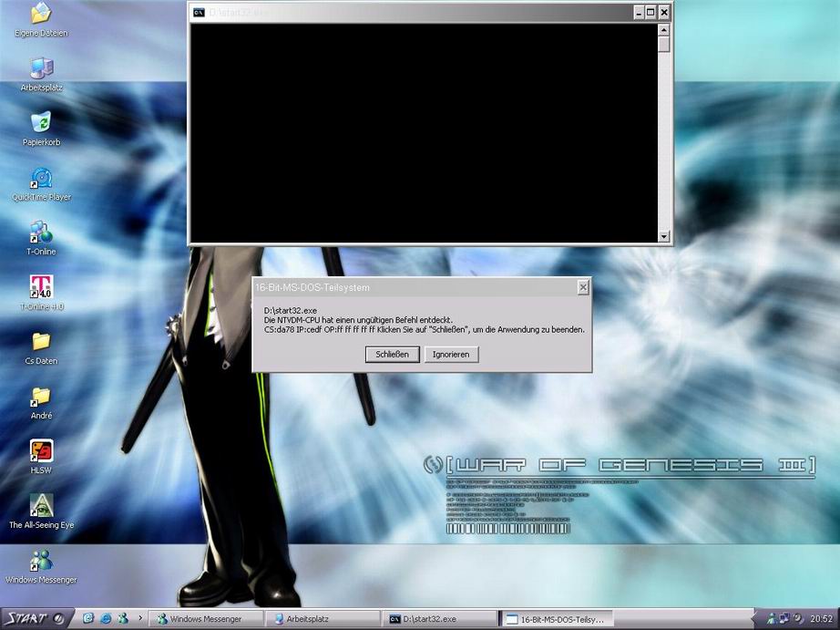Minimize the D:\start32.exe console window
The height and width of the screenshot is (630, 840).
[x=638, y=13]
